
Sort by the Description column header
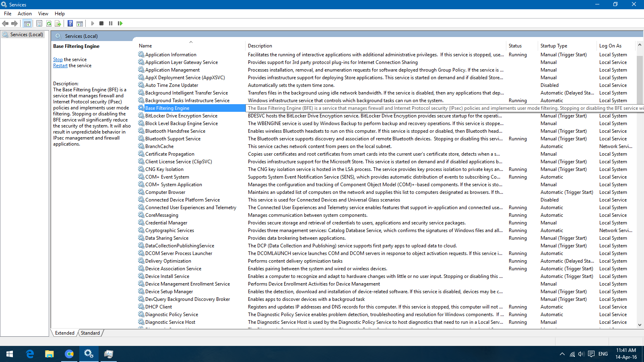(x=376, y=46)
